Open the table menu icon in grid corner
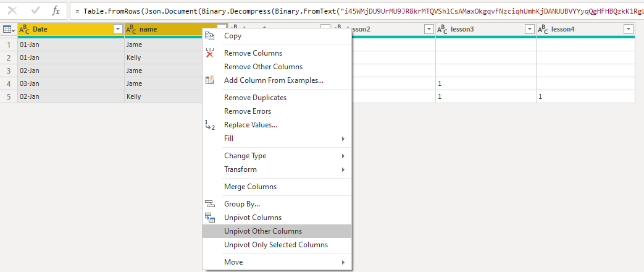The height and width of the screenshot is (272, 644). 9,29
